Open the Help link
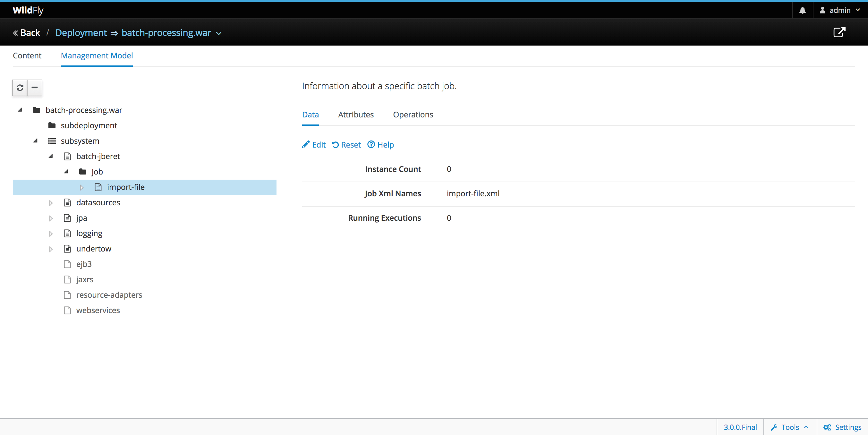Image resolution: width=868 pixels, height=435 pixels. [x=380, y=145]
